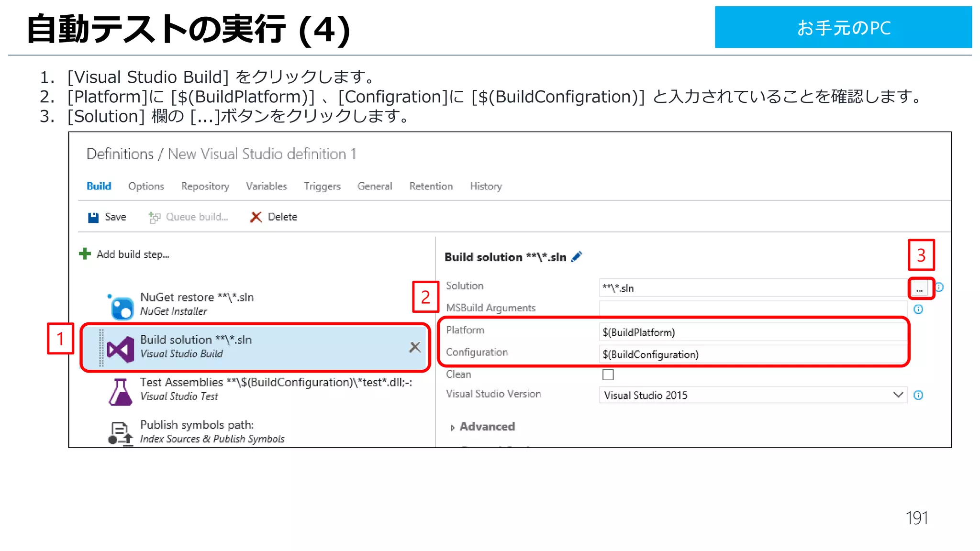Open the History tab
980x551 pixels.
click(486, 186)
